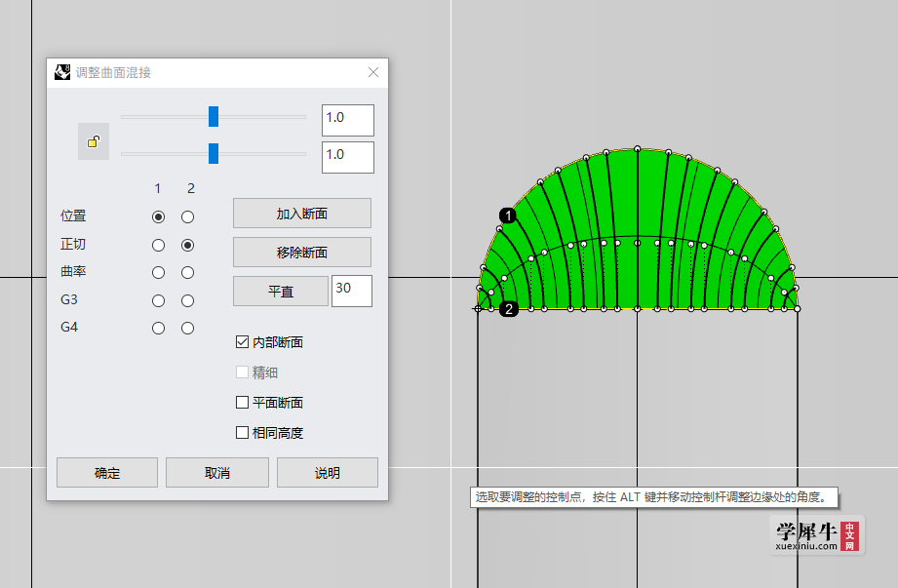Select 曲率 radio for edge 2
Viewport: 898px width, 588px height.
coord(187,272)
